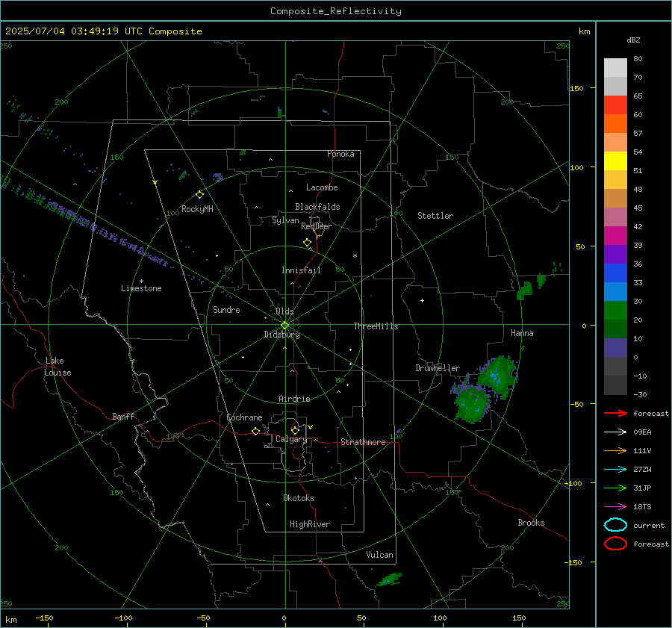This screenshot has height=628, width=672.
Task: Click the Innisfail label
Action: pos(301,270)
